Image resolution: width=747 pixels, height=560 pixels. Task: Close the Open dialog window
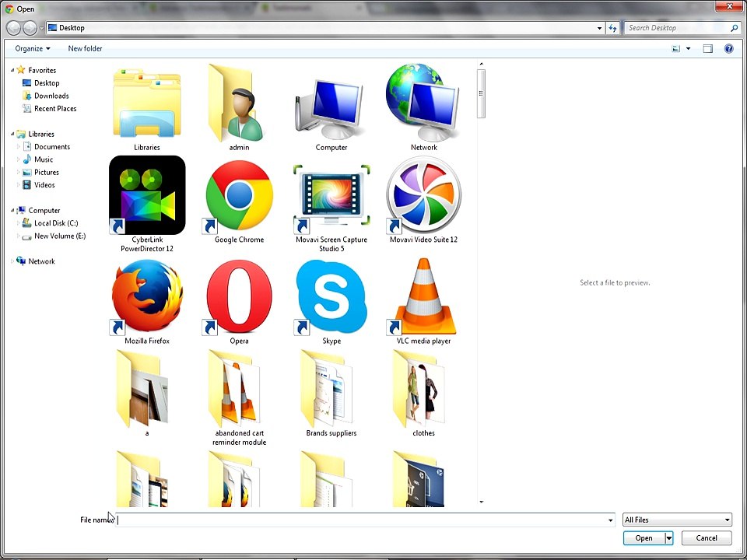click(730, 5)
